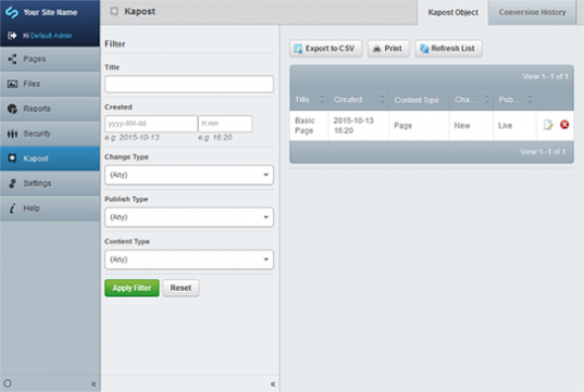This screenshot has width=584, height=392.
Task: Collapse the left navigation sidebar
Action: tap(93, 384)
